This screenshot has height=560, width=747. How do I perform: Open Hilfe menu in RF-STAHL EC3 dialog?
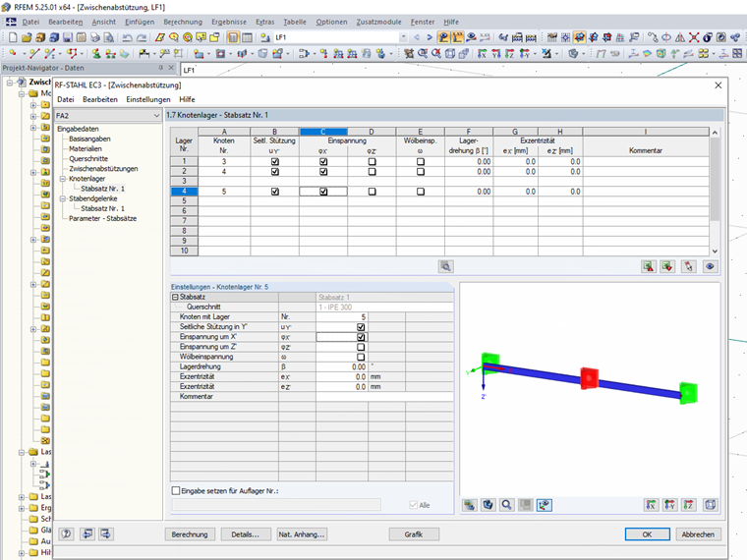[x=187, y=99]
